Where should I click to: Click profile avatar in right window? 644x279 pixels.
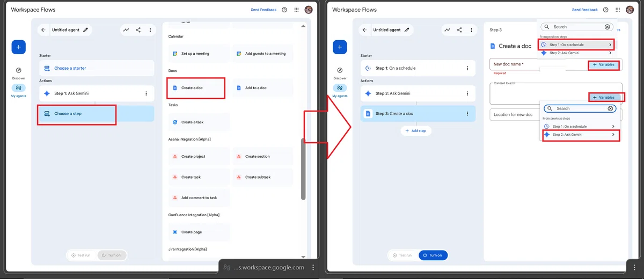pos(630,10)
